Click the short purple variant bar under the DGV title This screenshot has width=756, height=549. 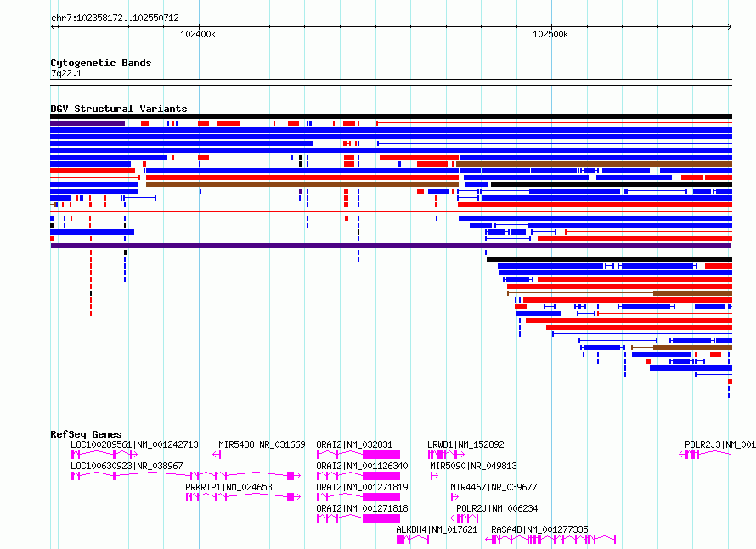(x=87, y=123)
